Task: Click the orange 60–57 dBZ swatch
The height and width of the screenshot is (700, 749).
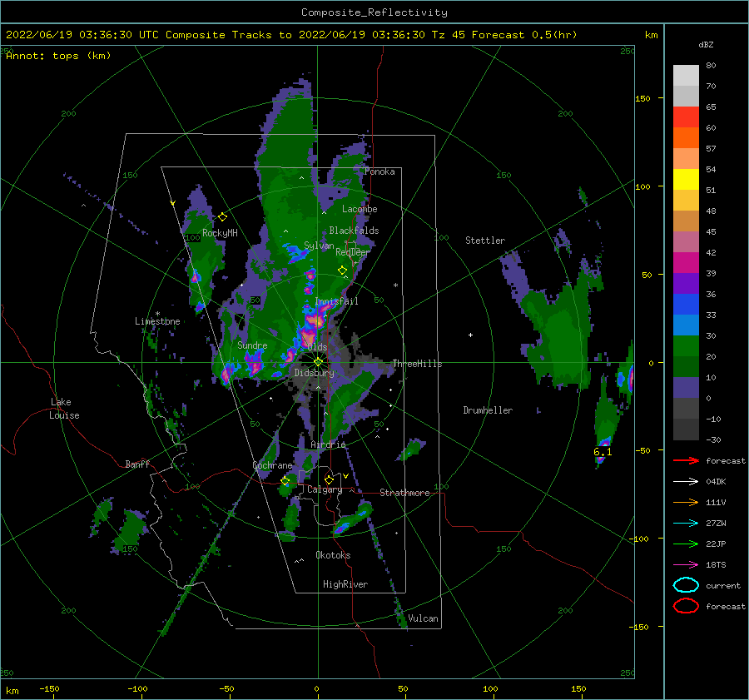Action: (x=686, y=138)
